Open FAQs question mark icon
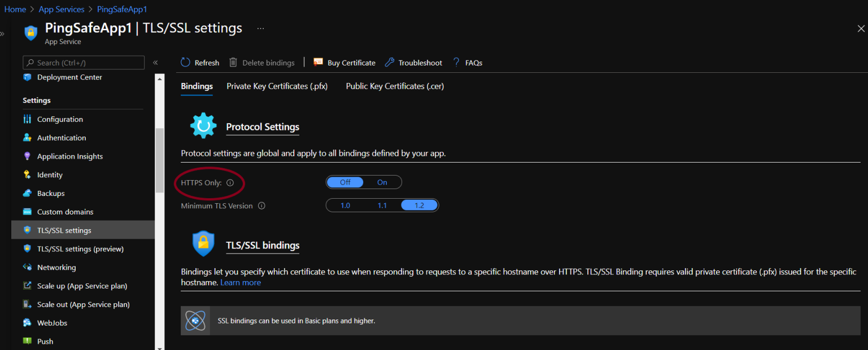Viewport: 868px width, 350px height. point(456,63)
